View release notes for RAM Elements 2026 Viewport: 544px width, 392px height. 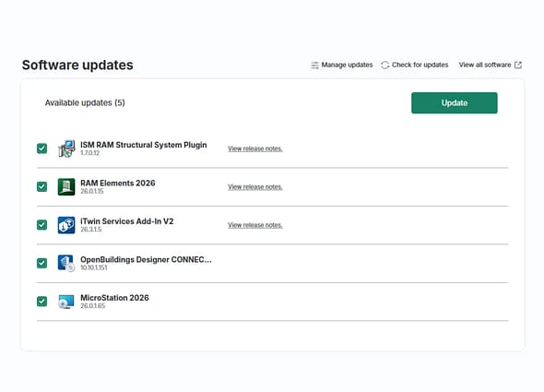(x=255, y=187)
